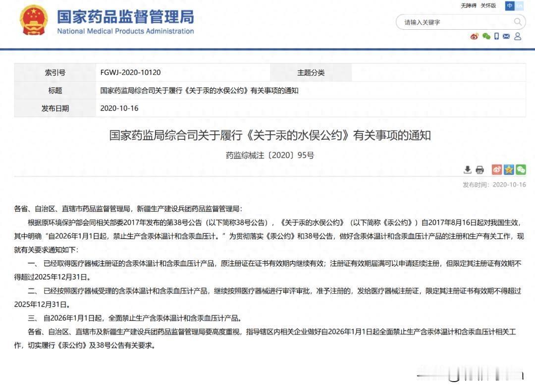Open the 关怀版 care-mode link

488,6
